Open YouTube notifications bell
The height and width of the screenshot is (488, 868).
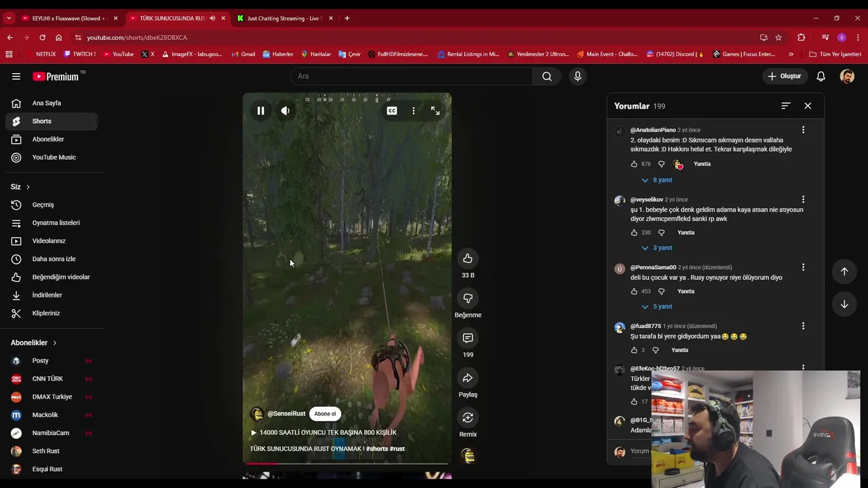coord(821,76)
